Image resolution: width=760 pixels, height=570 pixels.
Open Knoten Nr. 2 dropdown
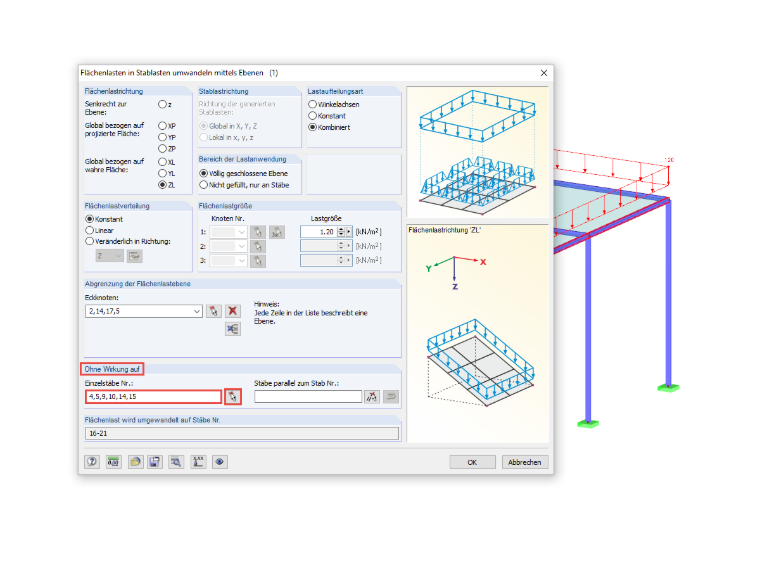tap(241, 246)
